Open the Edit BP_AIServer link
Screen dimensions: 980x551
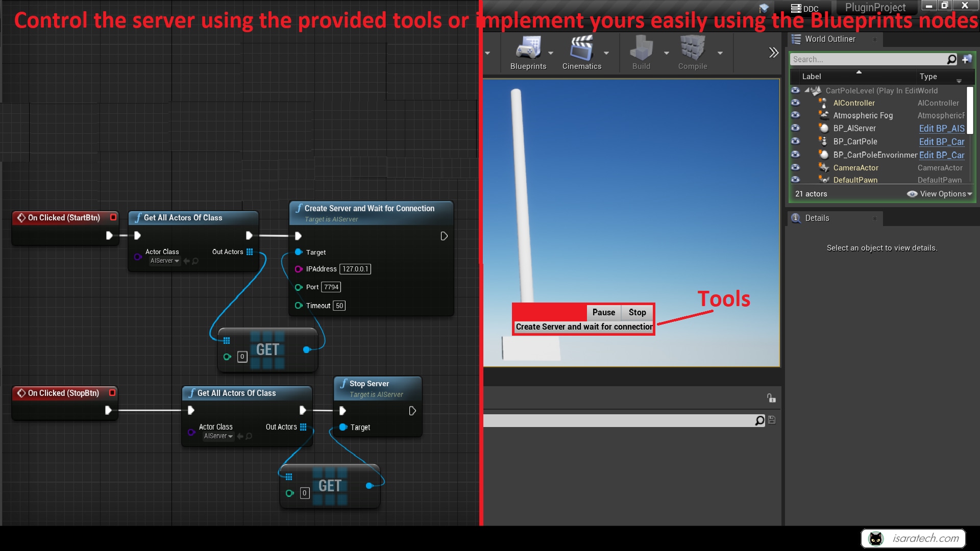941,128
